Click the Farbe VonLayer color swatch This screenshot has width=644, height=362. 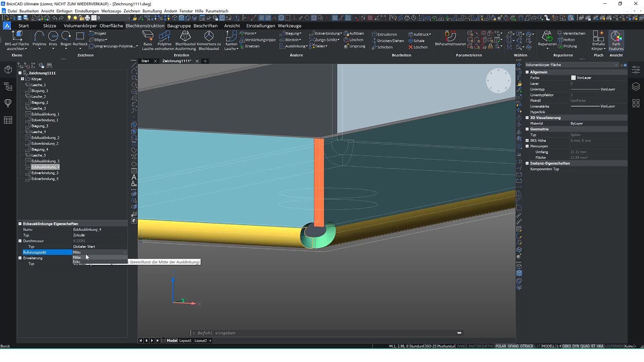click(573, 78)
